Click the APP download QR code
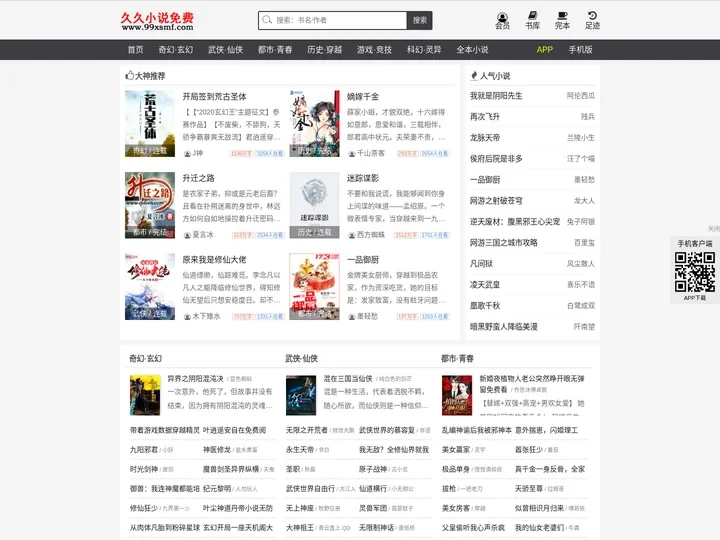Viewport: 720px width, 540px height. (x=695, y=272)
